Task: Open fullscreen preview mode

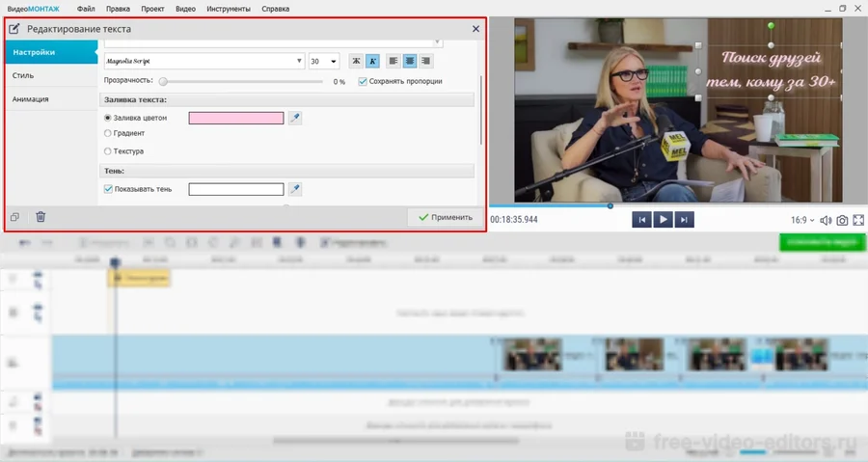Action: point(858,220)
